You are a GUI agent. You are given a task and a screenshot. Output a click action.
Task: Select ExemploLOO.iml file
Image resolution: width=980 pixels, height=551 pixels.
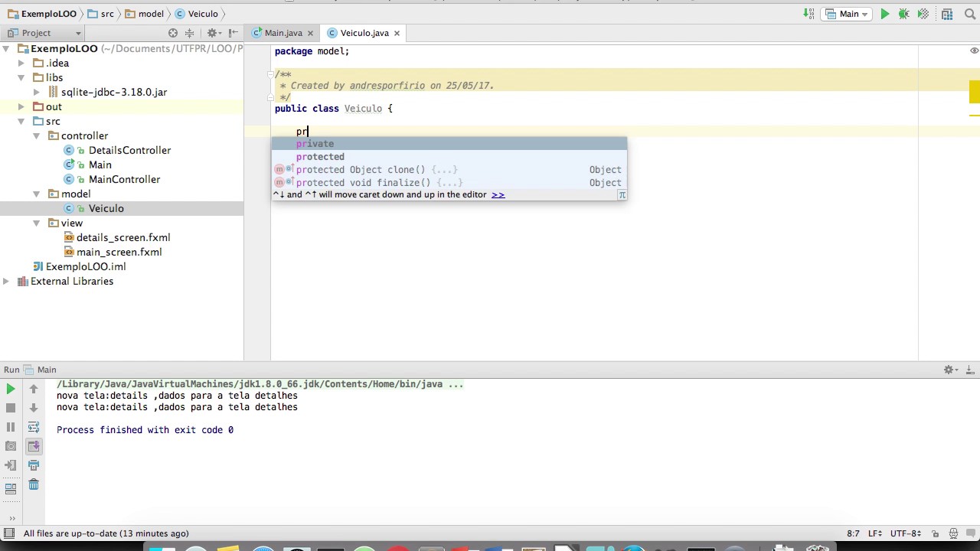tap(86, 266)
